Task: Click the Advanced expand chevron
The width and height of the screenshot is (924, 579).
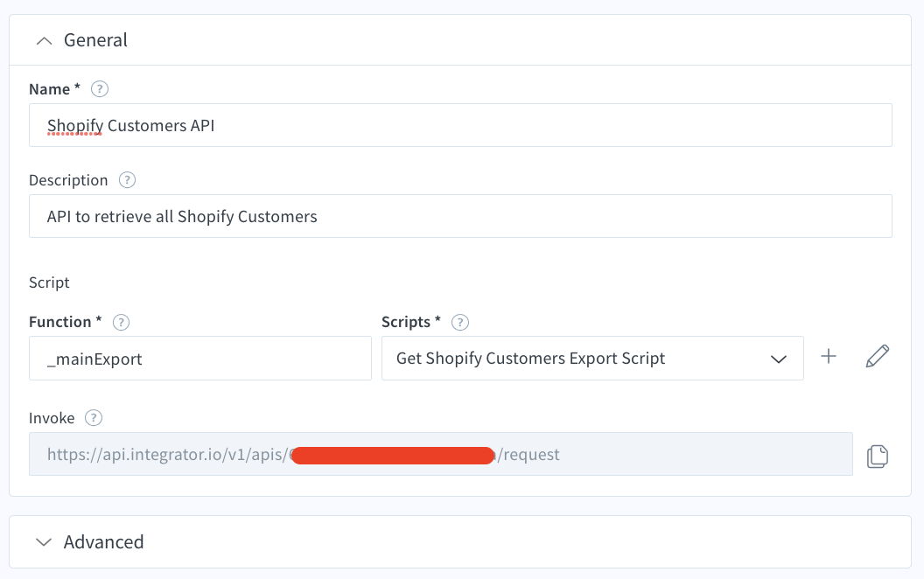Action: [x=44, y=542]
